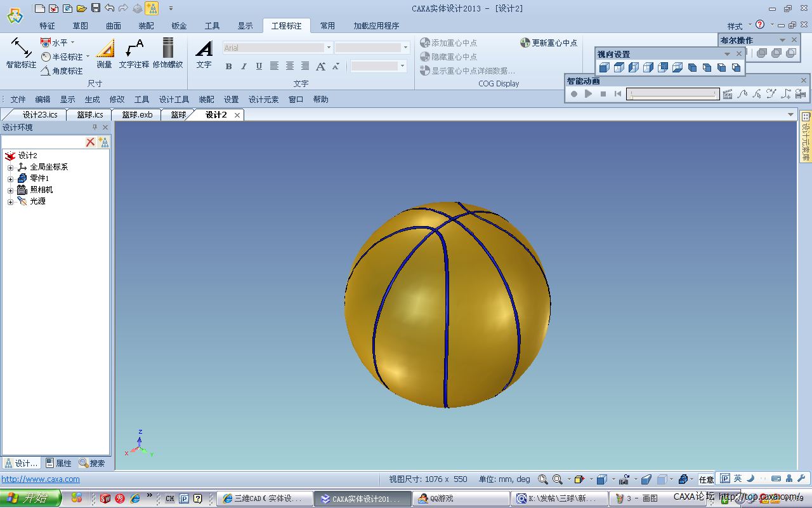
Task: Open the 钣金 ribbon tab
Action: pos(180,26)
